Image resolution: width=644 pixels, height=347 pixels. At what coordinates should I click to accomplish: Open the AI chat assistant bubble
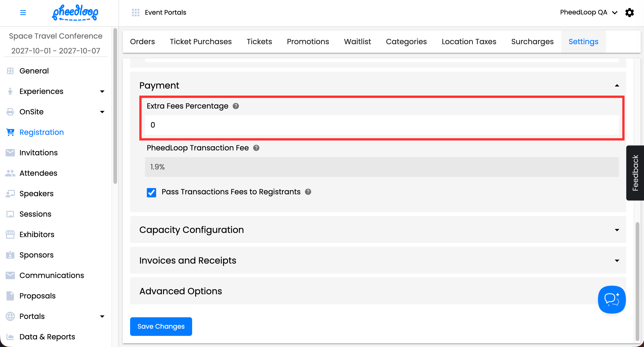point(611,300)
